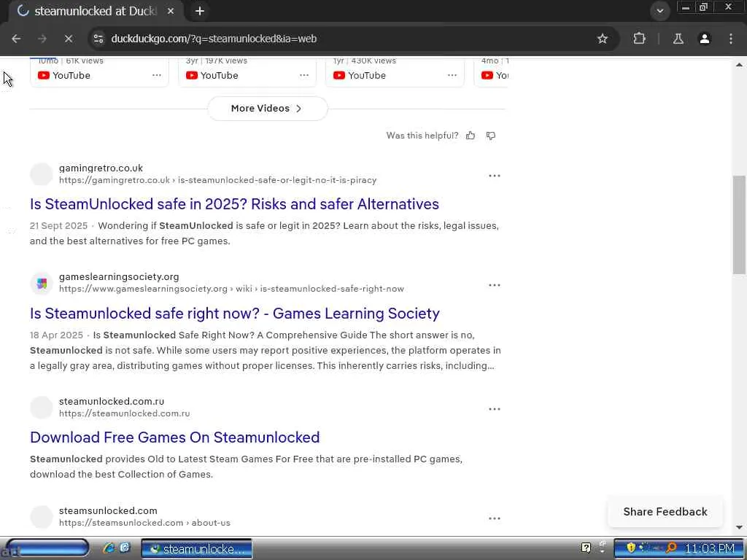Click the steamsunlocked.com favicon placeholder

42,517
